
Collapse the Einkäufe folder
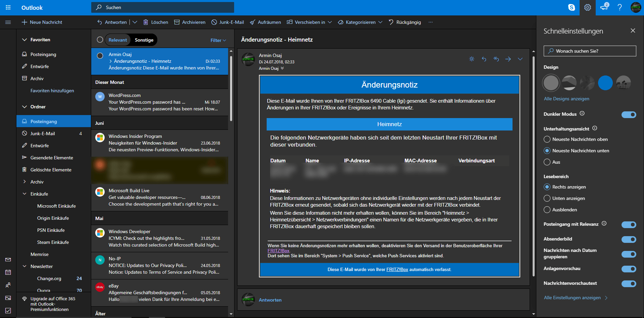24,194
